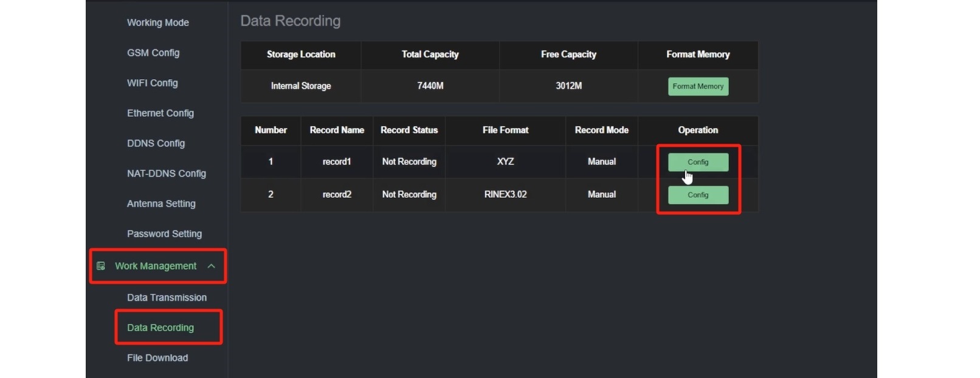Viewport: 980px width, 378px height.
Task: Click Config button for record2
Action: (698, 195)
